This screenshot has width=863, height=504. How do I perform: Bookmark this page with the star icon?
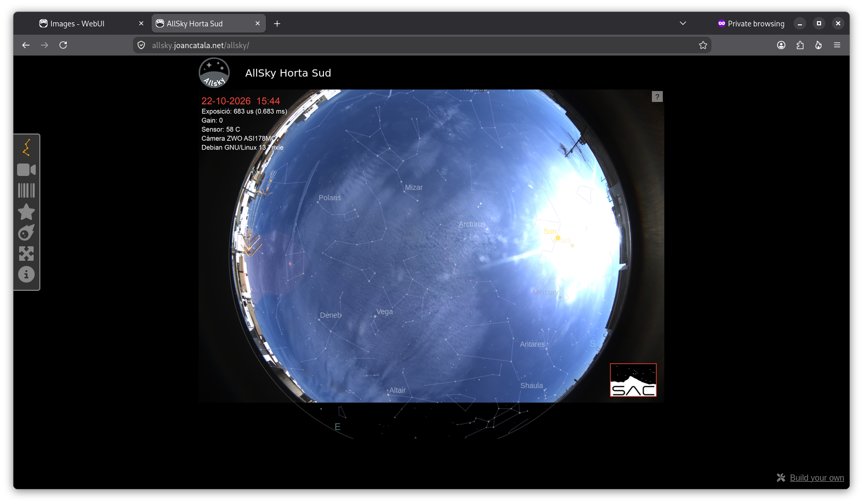pos(703,45)
